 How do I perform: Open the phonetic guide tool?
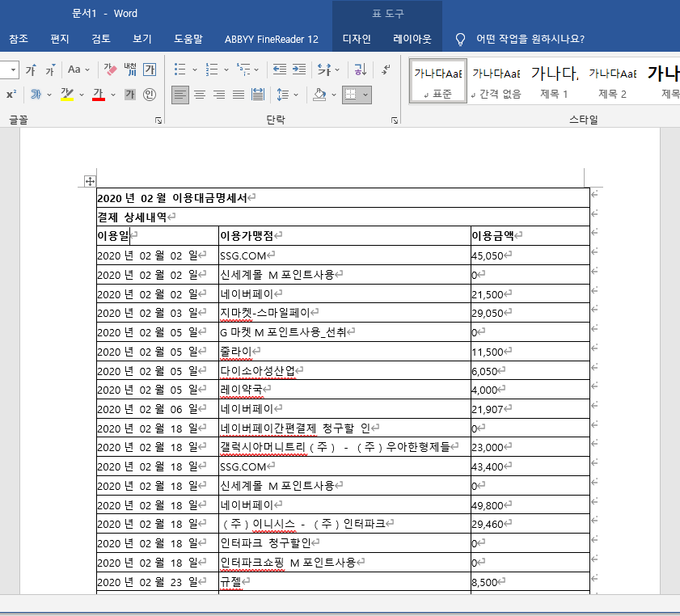130,70
